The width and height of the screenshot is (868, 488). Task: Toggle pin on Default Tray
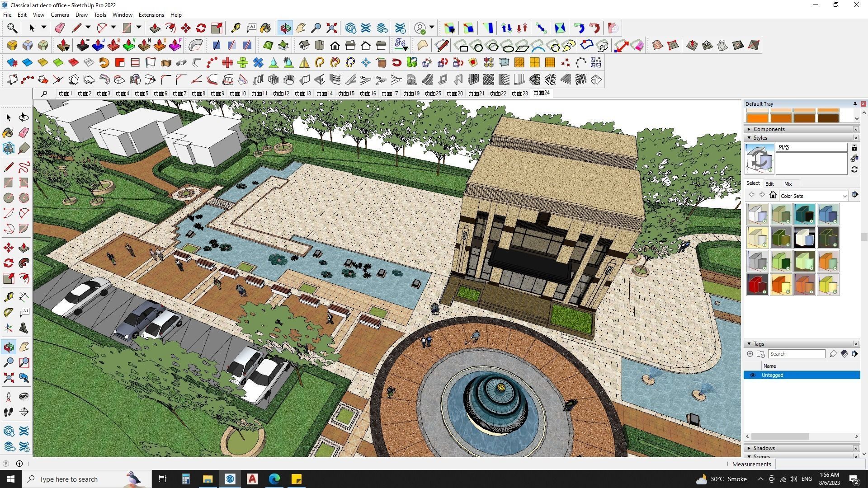pyautogui.click(x=855, y=104)
